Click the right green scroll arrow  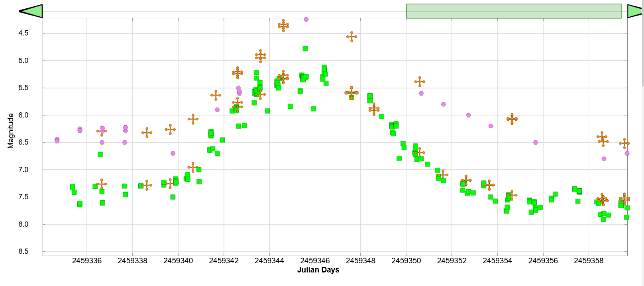point(635,11)
